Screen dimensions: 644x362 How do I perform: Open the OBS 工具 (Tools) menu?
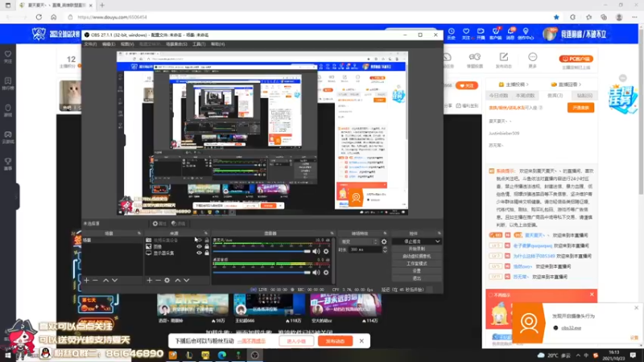coord(199,44)
